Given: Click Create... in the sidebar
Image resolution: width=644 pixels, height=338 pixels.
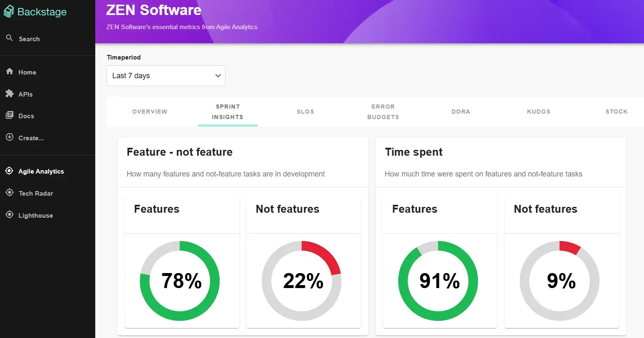Looking at the screenshot, I should (31, 138).
